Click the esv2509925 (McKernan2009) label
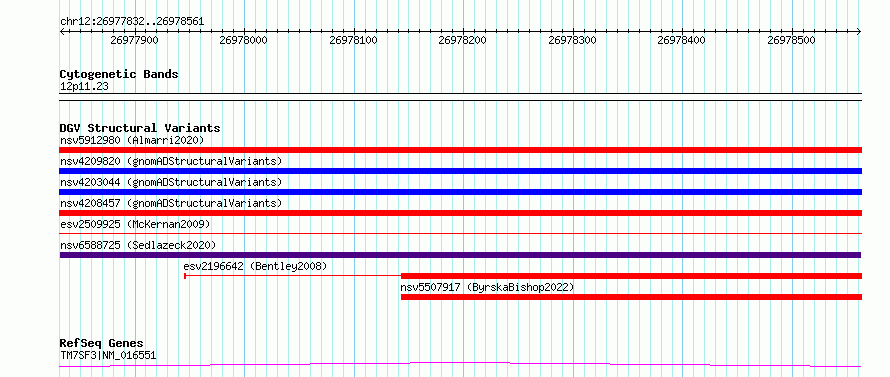The image size is (890, 377). tap(135, 224)
